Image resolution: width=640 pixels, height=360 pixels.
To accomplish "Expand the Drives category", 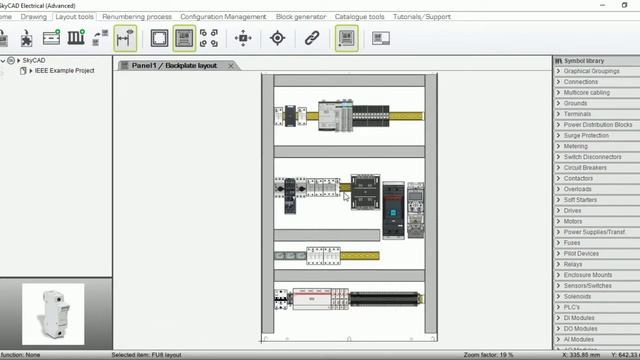I will pyautogui.click(x=558, y=211).
